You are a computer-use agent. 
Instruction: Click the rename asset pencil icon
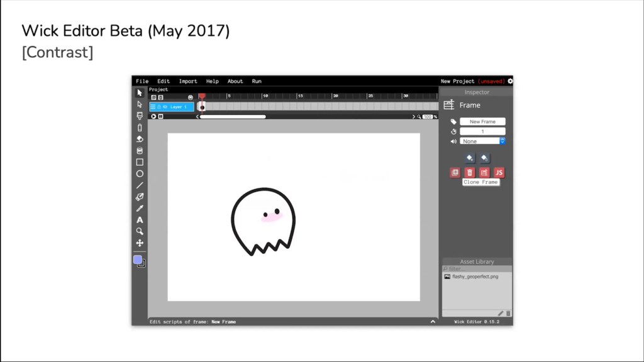point(501,314)
